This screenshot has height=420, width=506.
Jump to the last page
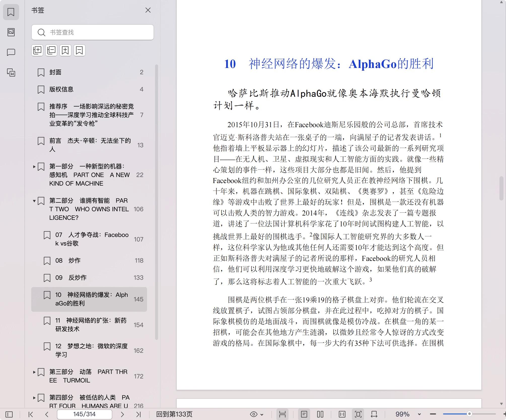coord(138,414)
